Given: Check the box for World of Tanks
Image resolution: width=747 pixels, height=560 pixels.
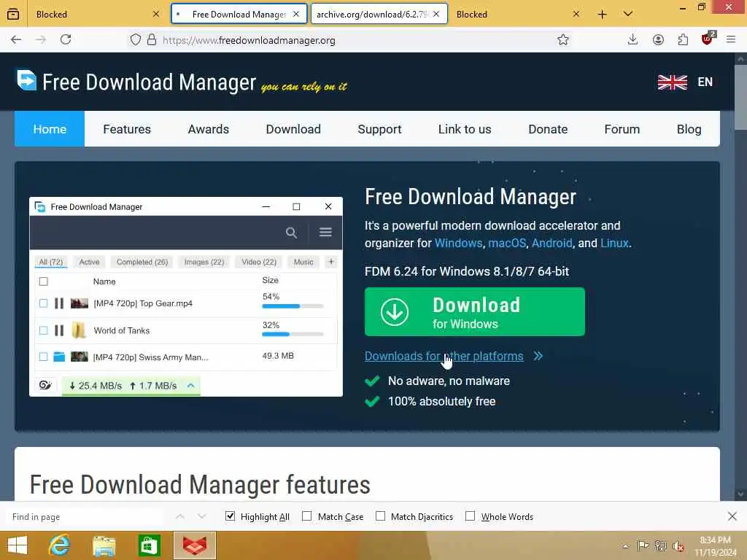Looking at the screenshot, I should (43, 330).
